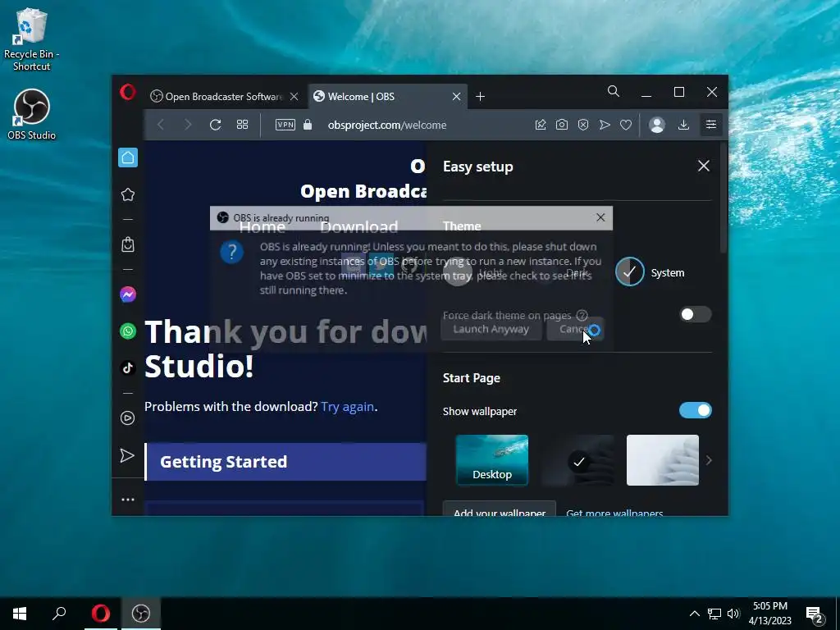Go back to previous page
Screen dimensions: 840x630
[161, 125]
